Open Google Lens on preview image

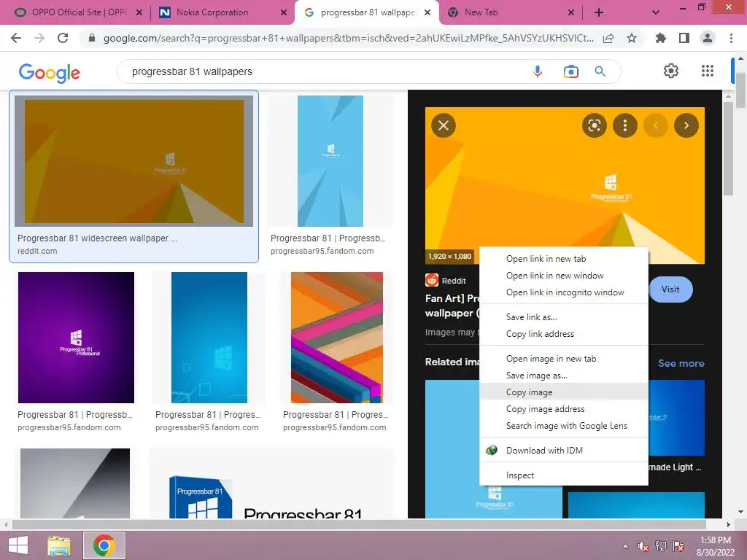tap(594, 125)
